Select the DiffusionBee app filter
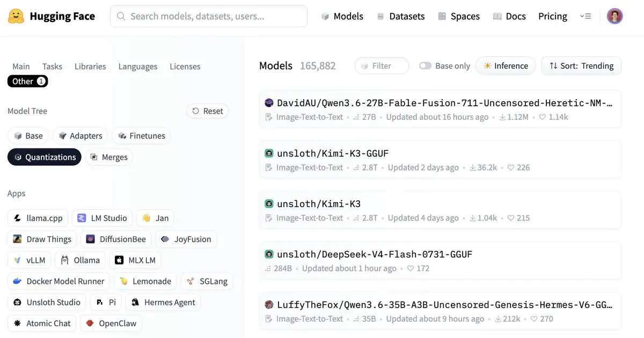Viewport: 644px width, 338px height. click(x=116, y=239)
